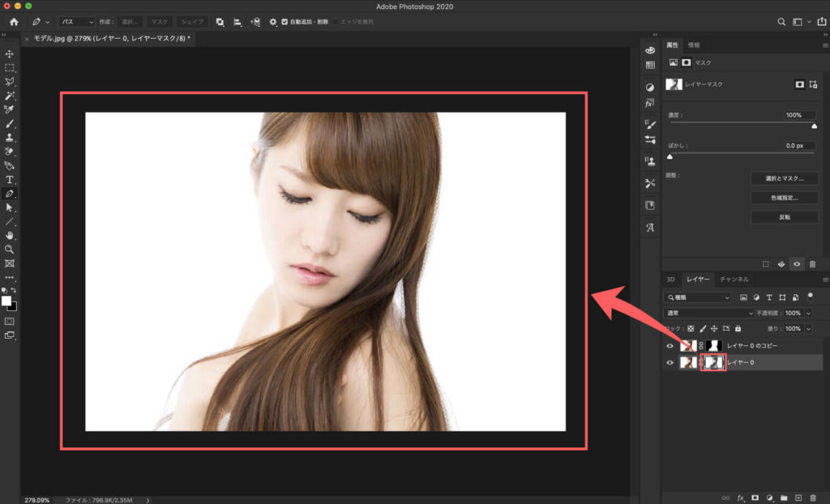This screenshot has height=504, width=830.
Task: Open Styles fx panel icon
Action: pyautogui.click(x=650, y=103)
